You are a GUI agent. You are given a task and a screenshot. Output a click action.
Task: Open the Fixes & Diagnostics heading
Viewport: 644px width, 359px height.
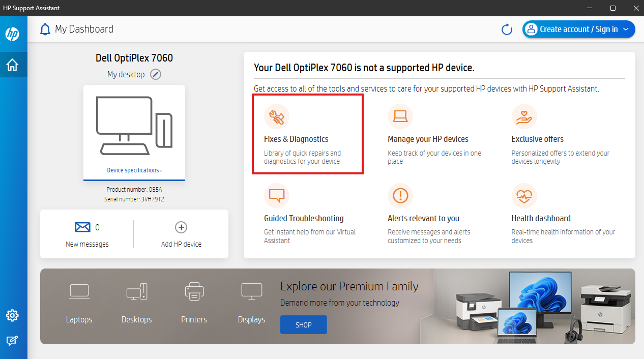click(296, 139)
